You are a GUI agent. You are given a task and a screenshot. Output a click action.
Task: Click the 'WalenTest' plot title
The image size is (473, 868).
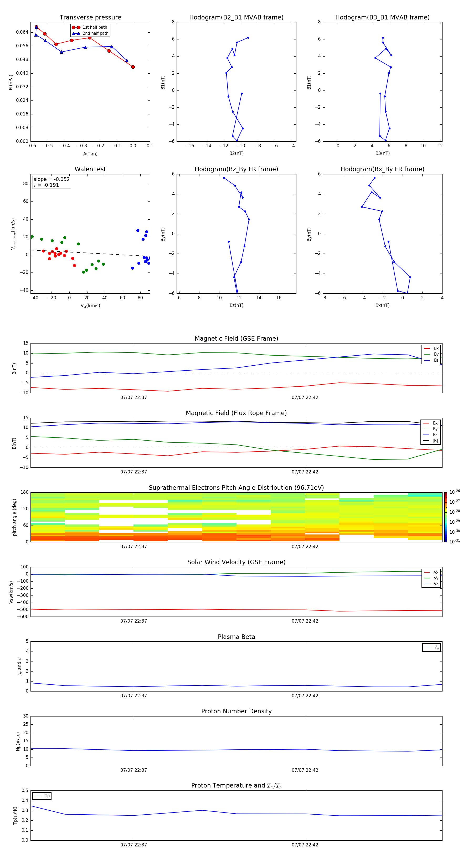[x=90, y=169]
